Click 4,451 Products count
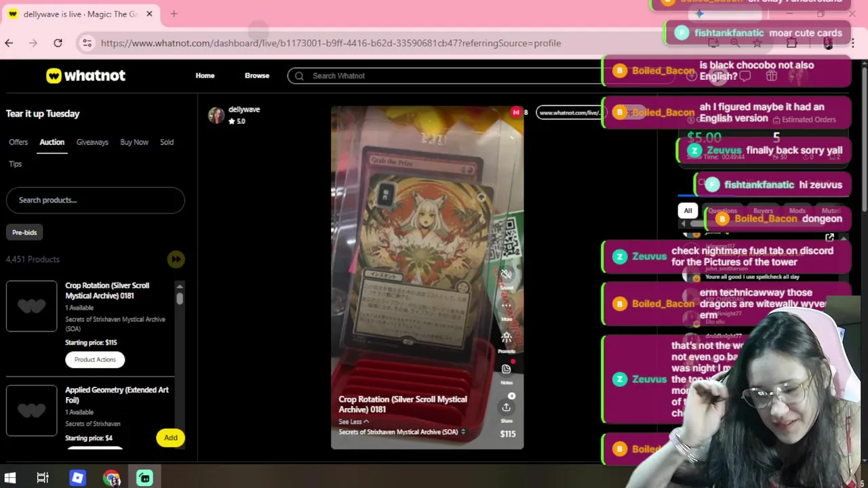The height and width of the screenshot is (488, 868). [x=33, y=259]
